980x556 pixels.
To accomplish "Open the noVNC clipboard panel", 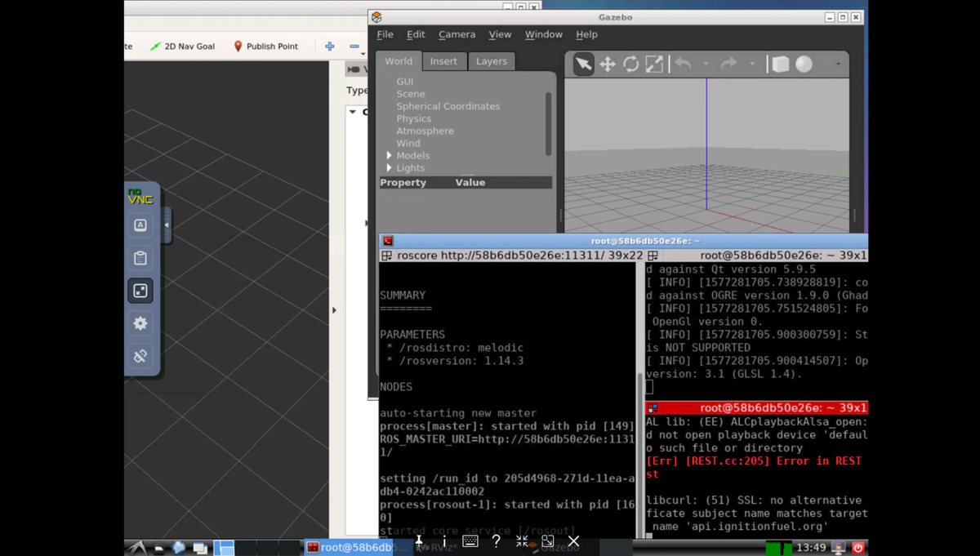I will pyautogui.click(x=140, y=258).
